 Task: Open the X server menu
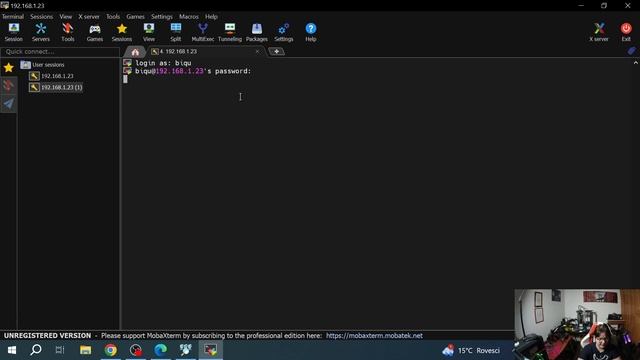89,17
